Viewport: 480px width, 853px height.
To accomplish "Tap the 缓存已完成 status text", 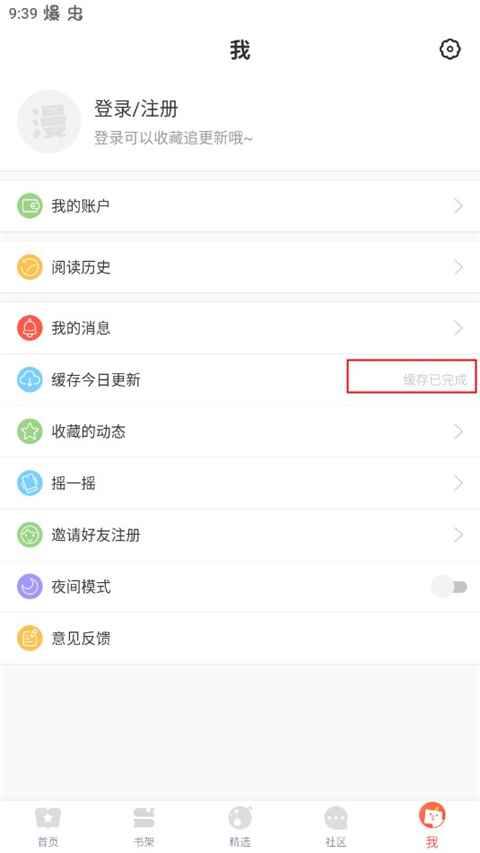I will coord(435,380).
